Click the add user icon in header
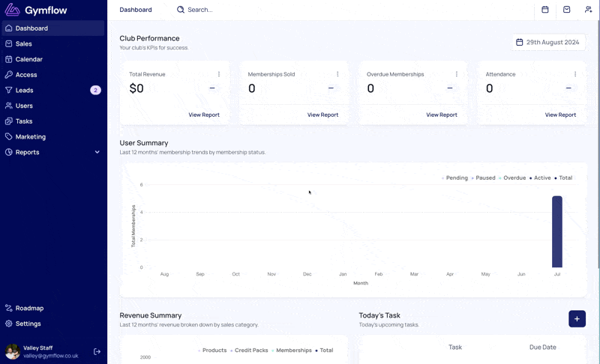Screen dimensions: 600x364 point(588,10)
